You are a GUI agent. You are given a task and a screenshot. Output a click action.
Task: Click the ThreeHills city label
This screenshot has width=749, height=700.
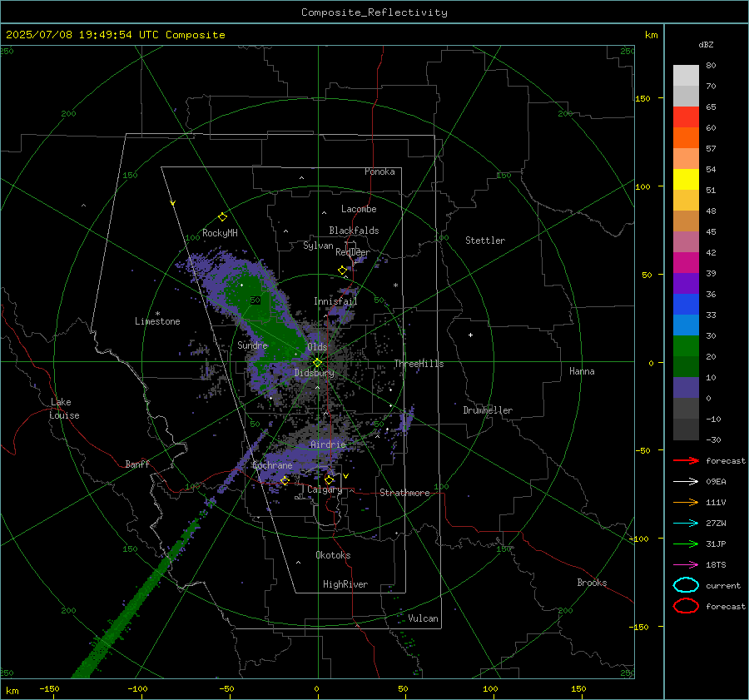click(x=419, y=364)
